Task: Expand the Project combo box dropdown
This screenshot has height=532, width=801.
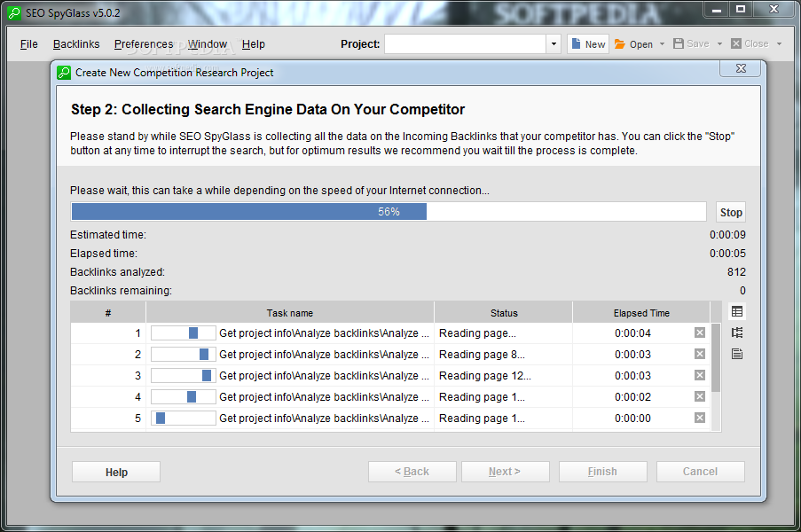Action: pyautogui.click(x=554, y=44)
